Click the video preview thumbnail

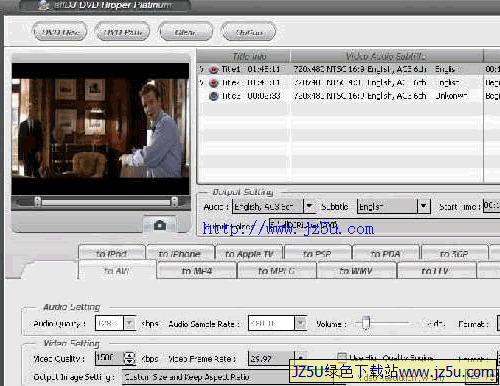click(x=100, y=129)
